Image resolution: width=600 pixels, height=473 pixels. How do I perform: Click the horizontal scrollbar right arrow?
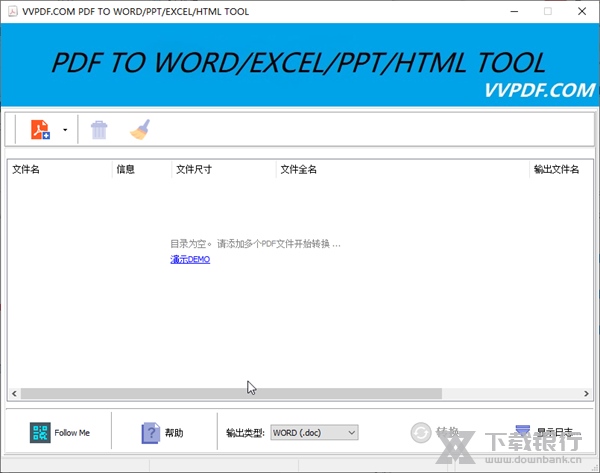[x=586, y=393]
